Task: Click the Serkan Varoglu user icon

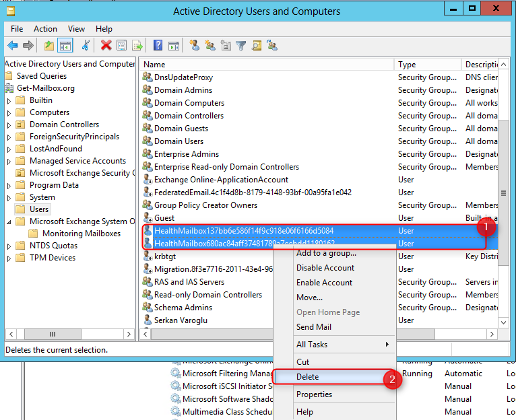Action: pos(148,320)
